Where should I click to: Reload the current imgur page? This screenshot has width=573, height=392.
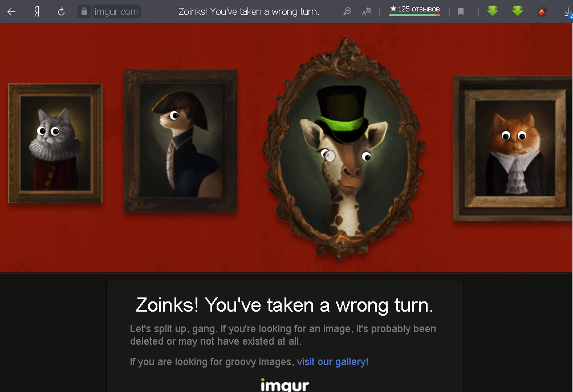[61, 12]
